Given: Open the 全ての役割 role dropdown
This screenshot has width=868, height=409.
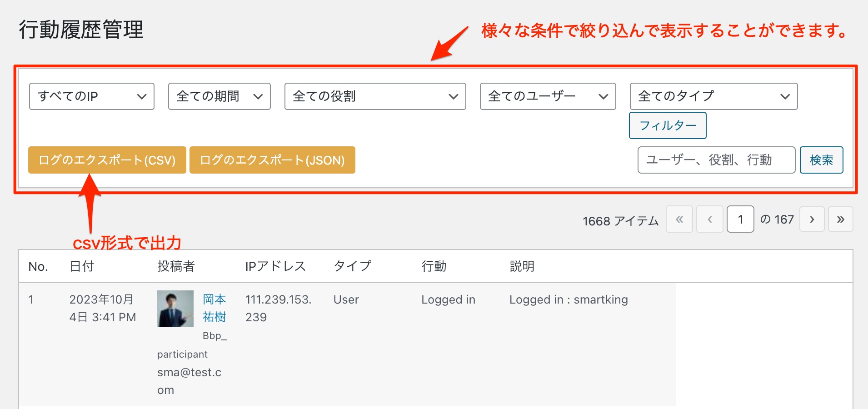Looking at the screenshot, I should 375,96.
